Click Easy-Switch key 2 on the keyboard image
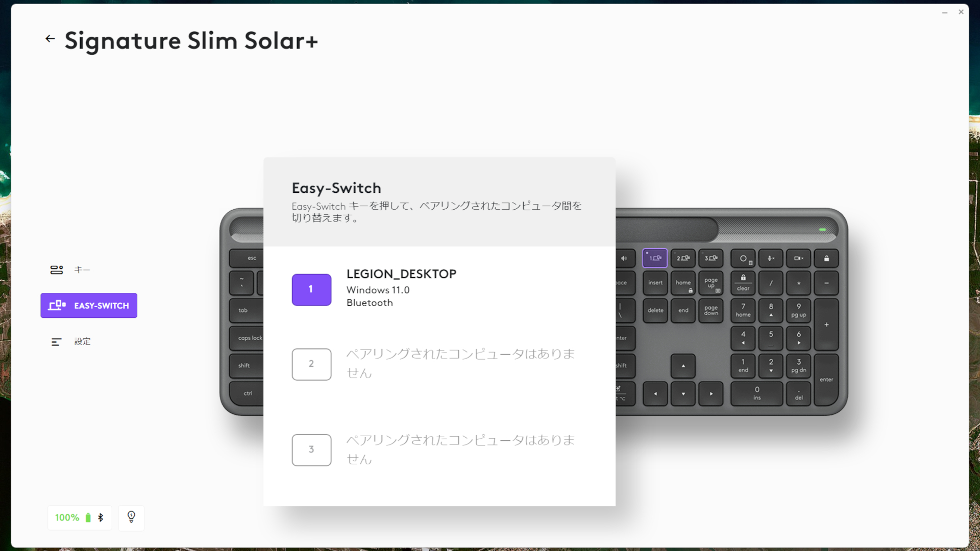Image resolution: width=980 pixels, height=551 pixels. pos(683,258)
